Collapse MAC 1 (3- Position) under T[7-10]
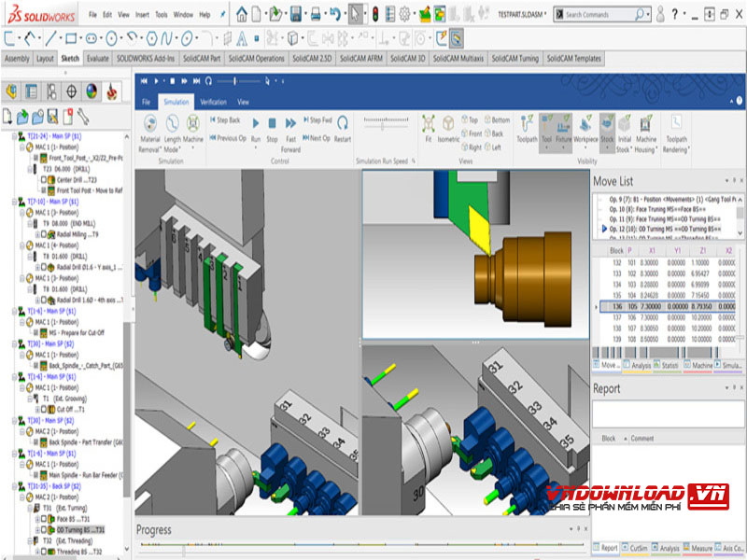747x560 pixels. (21, 213)
